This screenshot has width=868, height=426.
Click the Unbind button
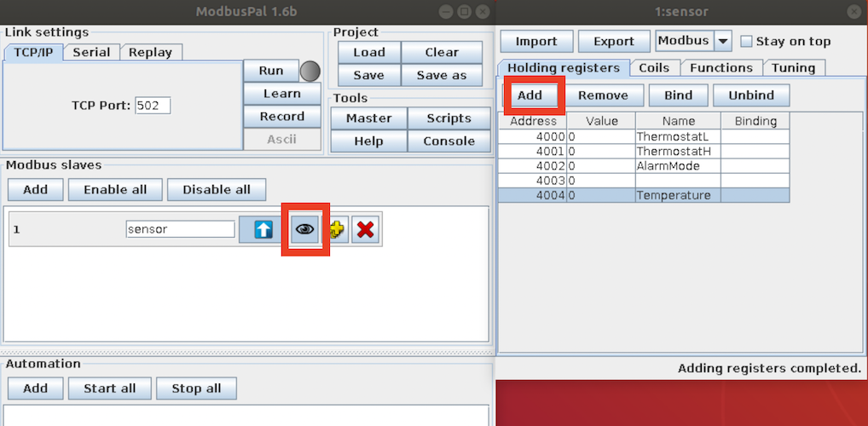[751, 95]
